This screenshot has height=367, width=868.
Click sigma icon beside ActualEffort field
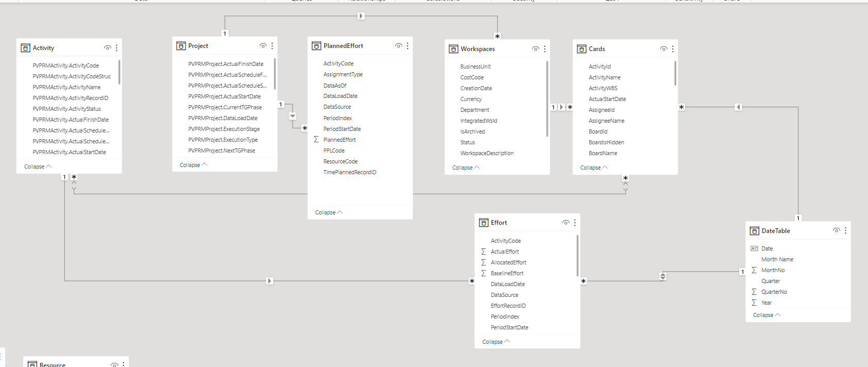pos(483,252)
